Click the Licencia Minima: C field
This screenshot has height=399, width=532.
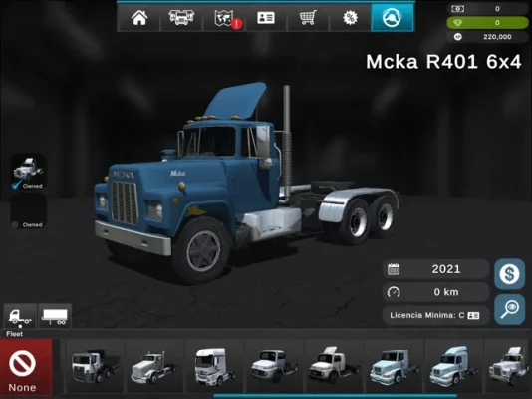click(435, 316)
